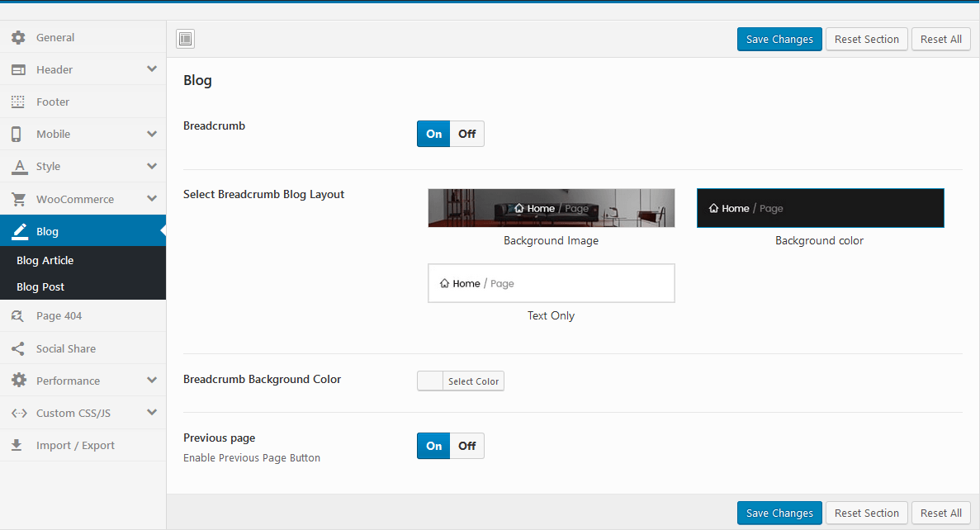980x530 pixels.
Task: Click the top Reset Section button
Action: click(x=866, y=39)
